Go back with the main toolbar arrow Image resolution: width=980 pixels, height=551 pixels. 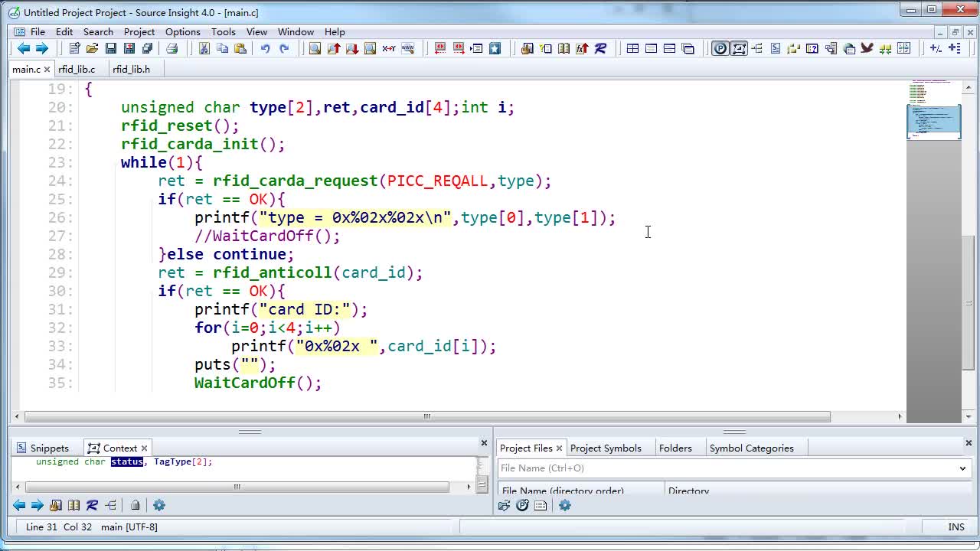(24, 48)
